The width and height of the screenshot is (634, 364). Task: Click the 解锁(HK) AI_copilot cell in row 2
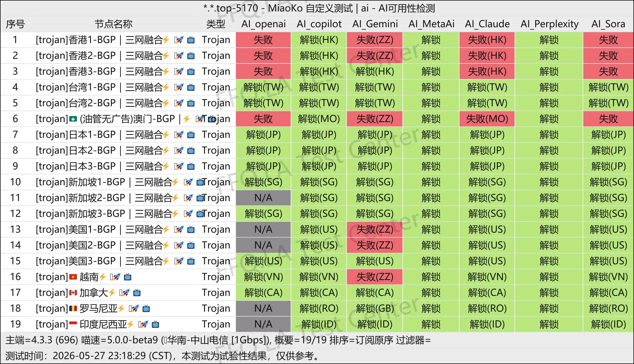tap(319, 56)
